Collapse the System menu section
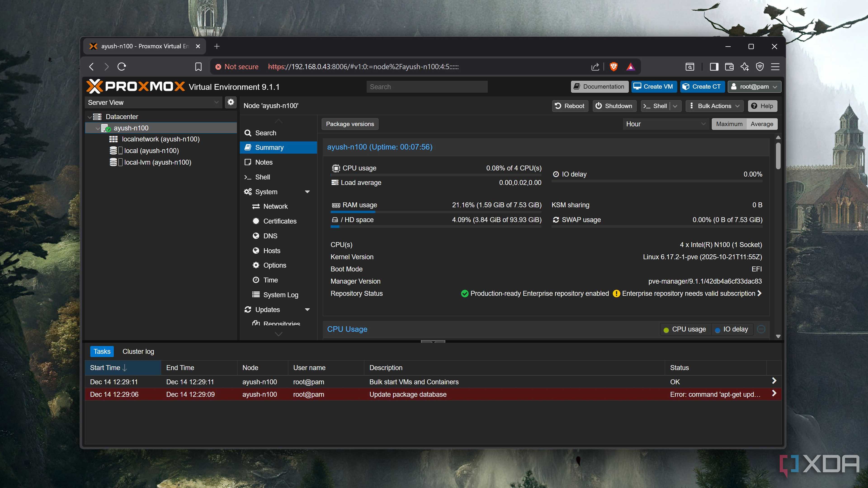The width and height of the screenshot is (868, 488). click(x=307, y=192)
